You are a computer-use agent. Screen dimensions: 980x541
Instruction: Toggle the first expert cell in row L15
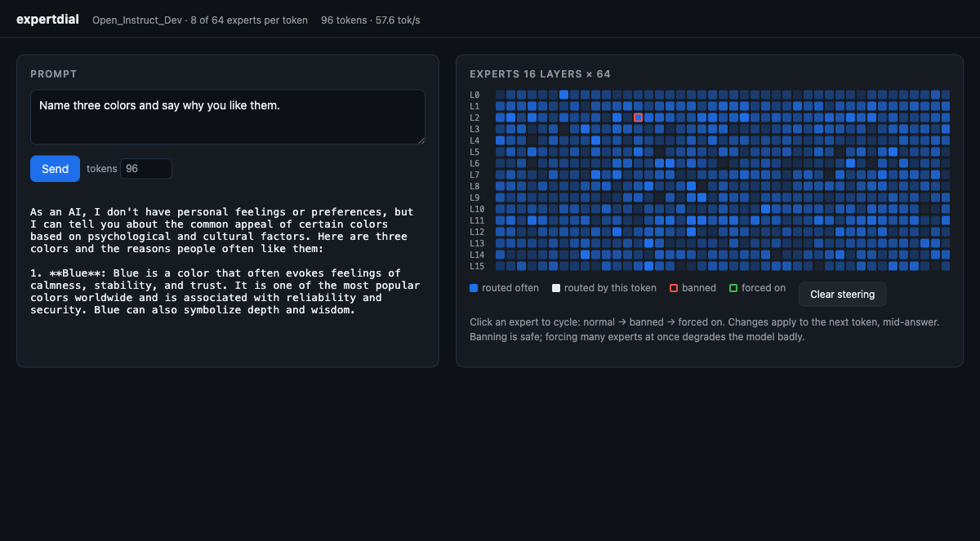coord(501,266)
